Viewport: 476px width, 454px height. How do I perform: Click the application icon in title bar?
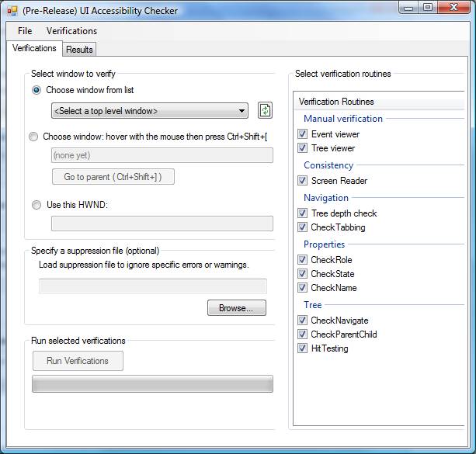pyautogui.click(x=12, y=11)
